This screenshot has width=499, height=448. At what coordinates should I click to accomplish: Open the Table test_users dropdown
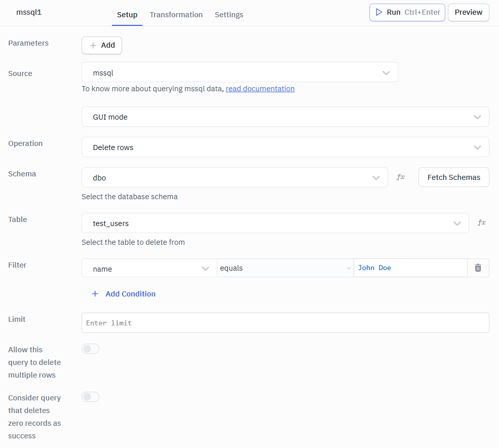[275, 223]
